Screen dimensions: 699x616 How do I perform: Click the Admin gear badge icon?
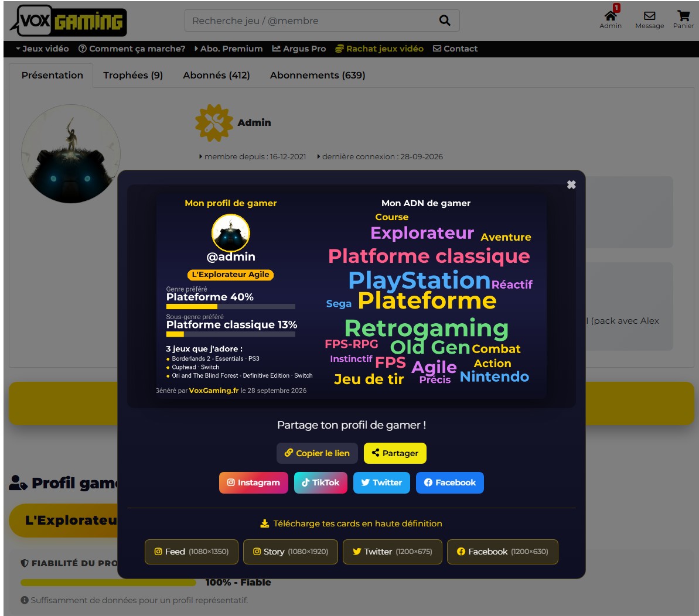click(x=214, y=122)
